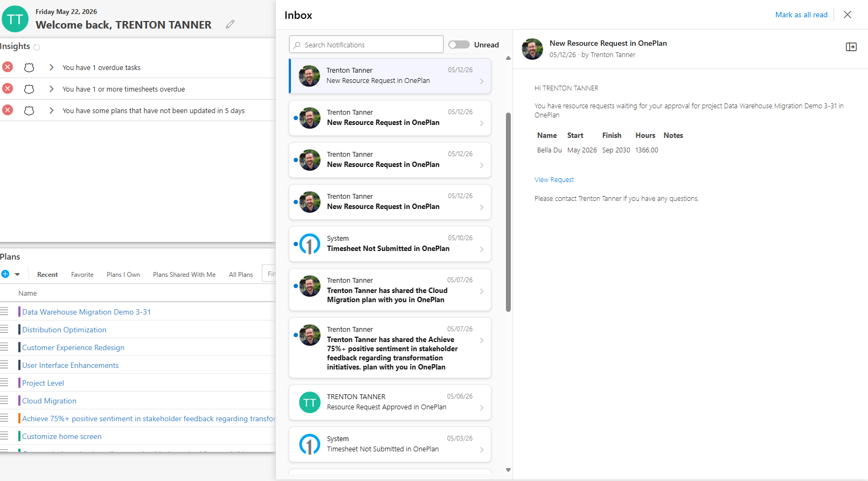This screenshot has width=868, height=481.
Task: Click the edit pencil icon beside welcome name
Action: pos(230,24)
